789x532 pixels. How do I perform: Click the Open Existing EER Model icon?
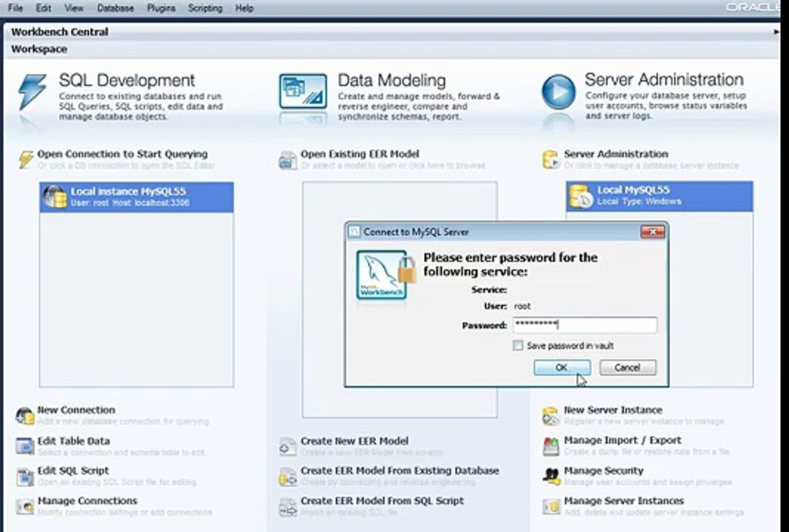click(288, 160)
